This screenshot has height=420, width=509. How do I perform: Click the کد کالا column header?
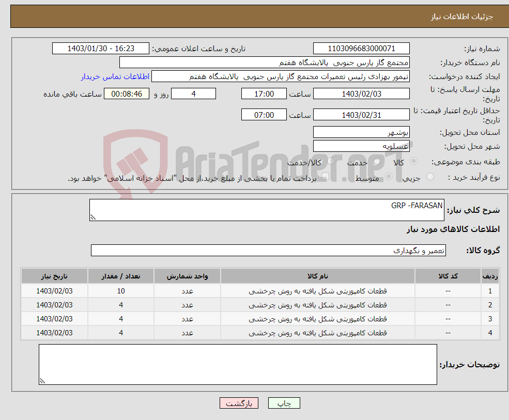[448, 276]
